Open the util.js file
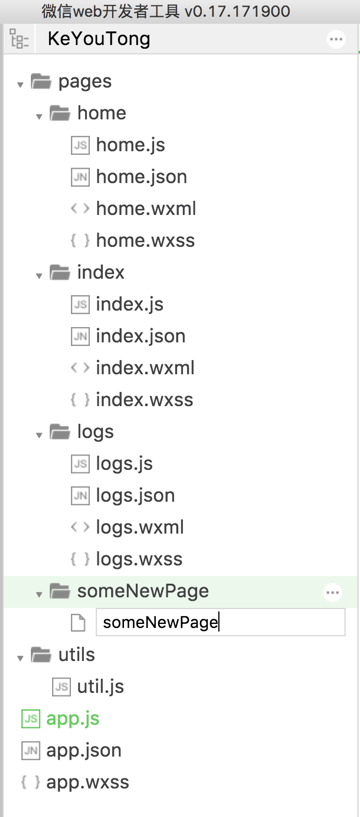The height and width of the screenshot is (817, 360). click(x=101, y=687)
